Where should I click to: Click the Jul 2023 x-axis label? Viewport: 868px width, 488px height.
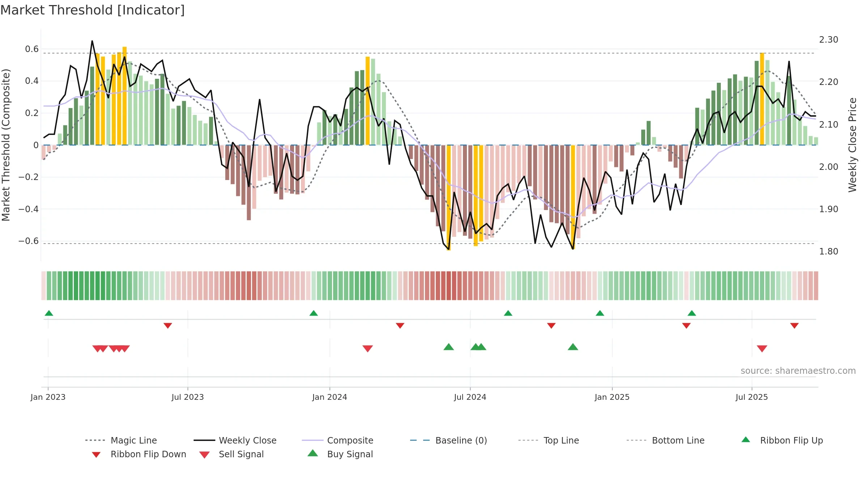coord(188,397)
